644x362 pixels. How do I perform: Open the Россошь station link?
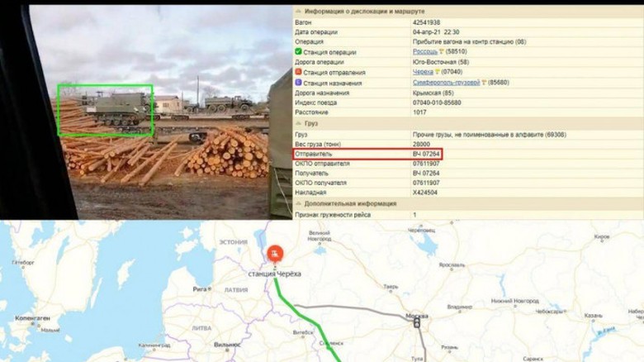(x=424, y=51)
